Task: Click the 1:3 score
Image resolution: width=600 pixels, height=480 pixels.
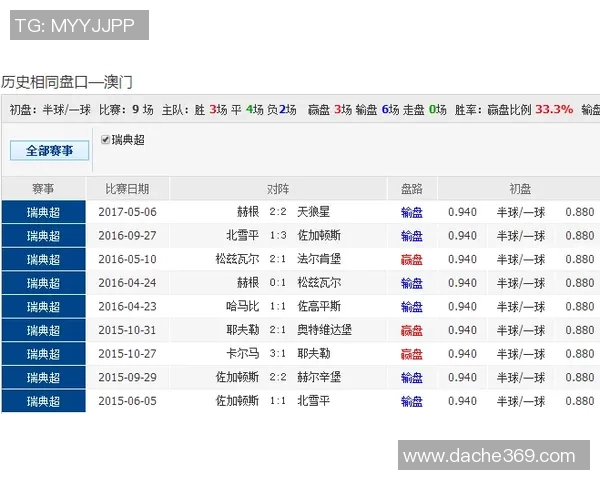Action: tap(278, 235)
